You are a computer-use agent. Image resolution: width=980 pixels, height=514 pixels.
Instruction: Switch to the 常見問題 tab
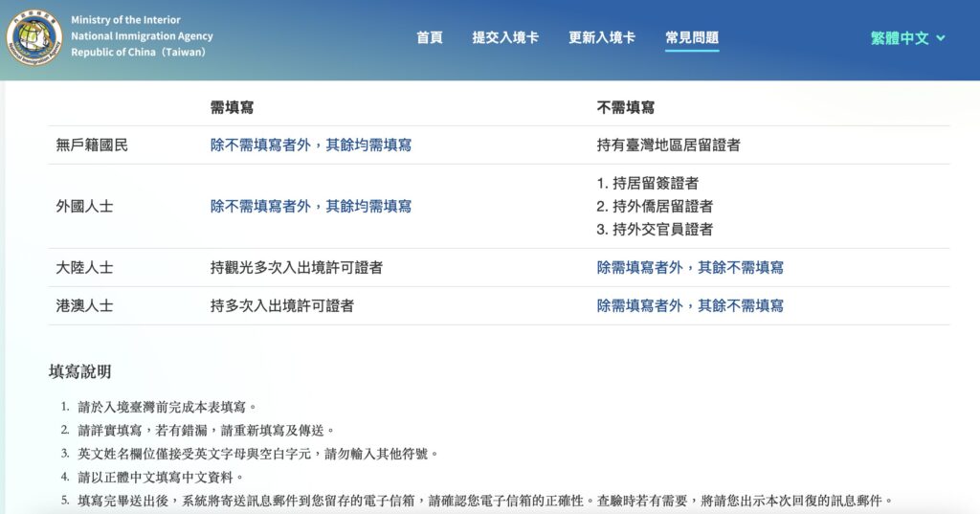point(692,37)
